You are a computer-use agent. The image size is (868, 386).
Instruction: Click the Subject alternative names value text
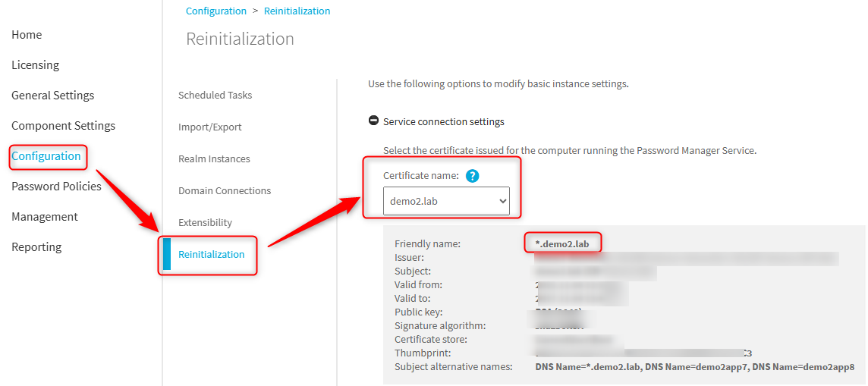pyautogui.click(x=694, y=367)
